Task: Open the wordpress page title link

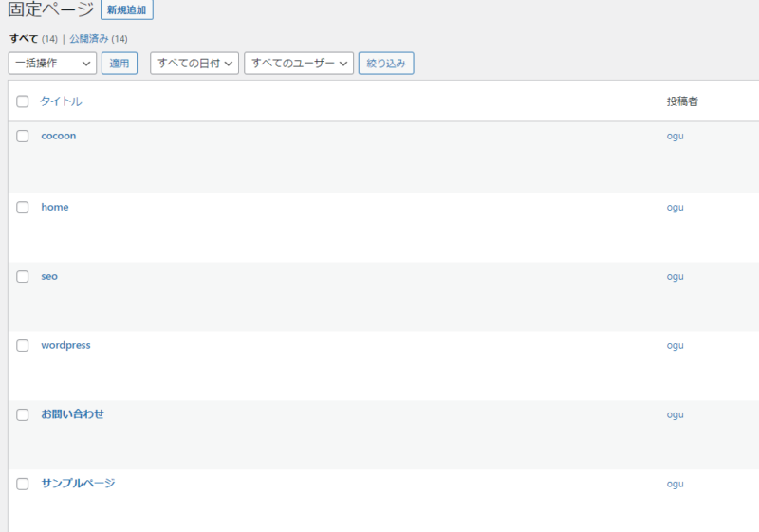Action: (65, 345)
